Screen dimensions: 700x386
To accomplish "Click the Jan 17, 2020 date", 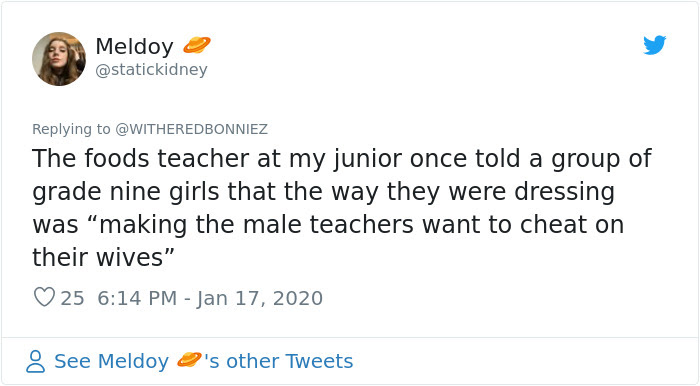I will click(x=260, y=298).
